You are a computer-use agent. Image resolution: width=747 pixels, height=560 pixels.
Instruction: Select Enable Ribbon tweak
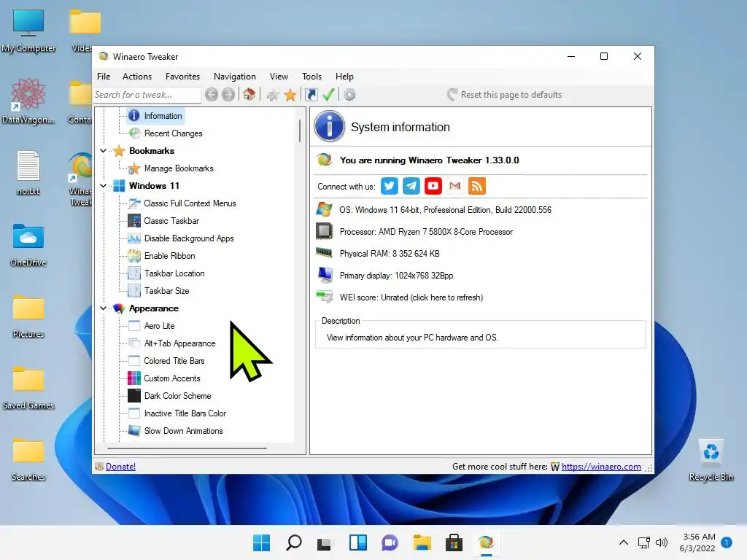pos(169,256)
